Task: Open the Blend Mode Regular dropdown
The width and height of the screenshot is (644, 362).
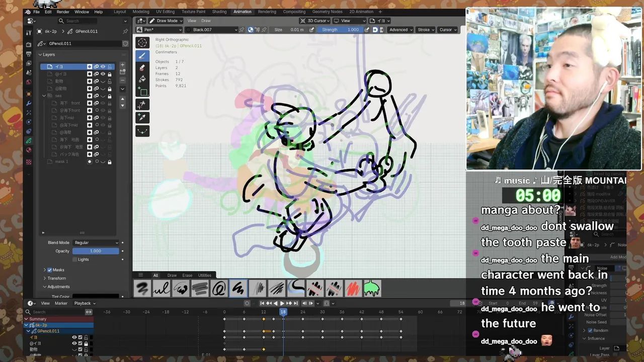Action: click(96, 242)
